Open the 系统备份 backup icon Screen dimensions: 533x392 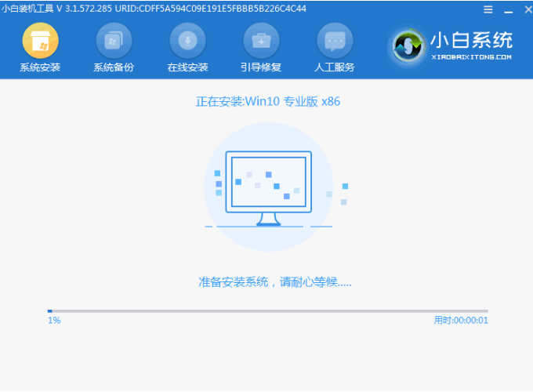[x=114, y=41]
